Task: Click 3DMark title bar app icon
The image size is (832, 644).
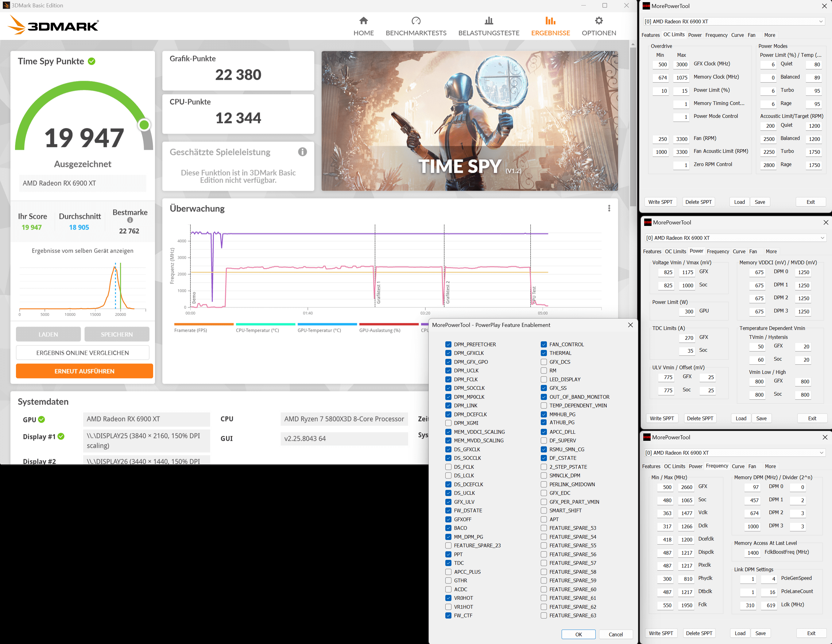Action: [x=6, y=5]
